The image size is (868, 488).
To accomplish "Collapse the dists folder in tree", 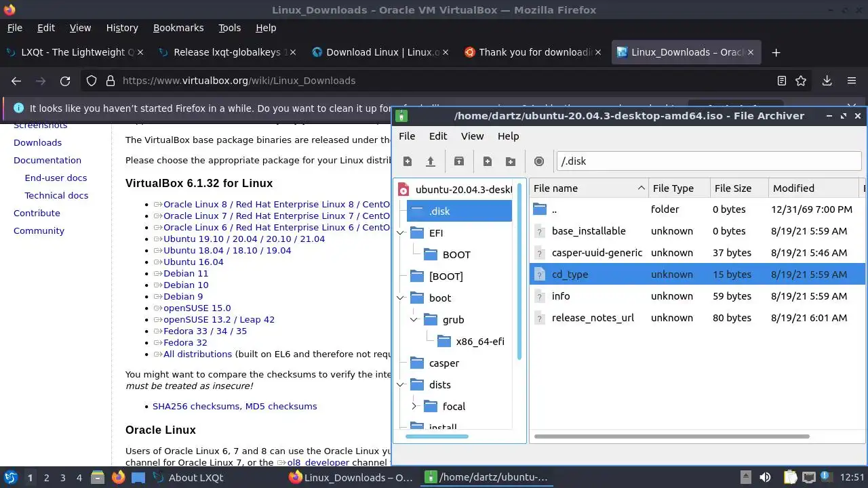I will click(x=400, y=385).
